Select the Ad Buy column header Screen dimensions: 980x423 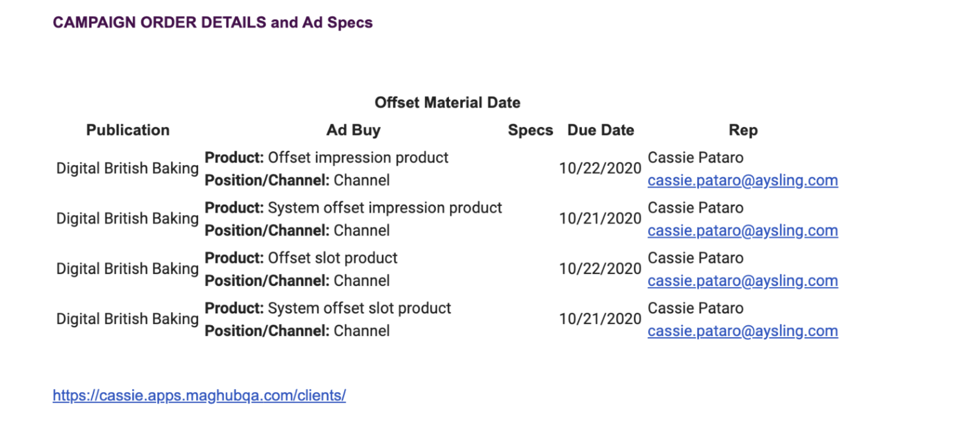pos(353,130)
